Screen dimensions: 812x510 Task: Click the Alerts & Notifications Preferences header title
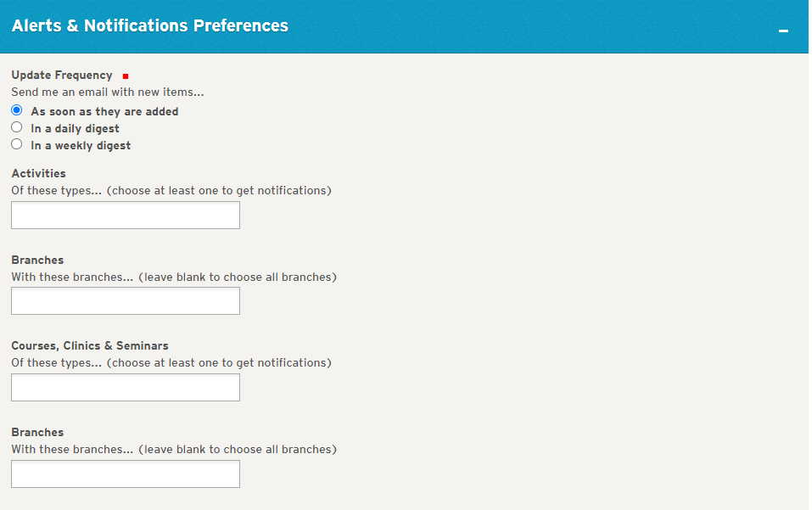(150, 25)
